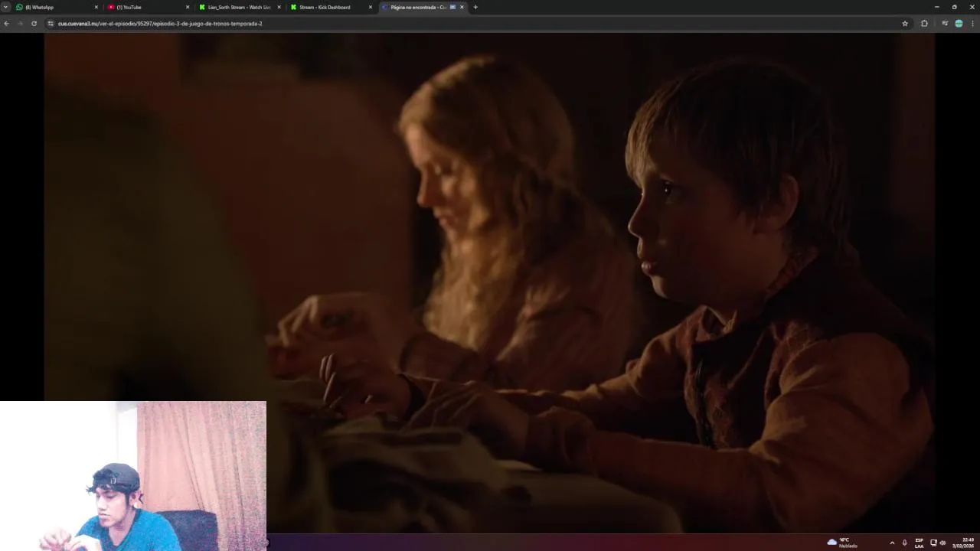The image size is (980, 551).
Task: Switch to the Lien_Sorth Stream tab
Action: [240, 7]
